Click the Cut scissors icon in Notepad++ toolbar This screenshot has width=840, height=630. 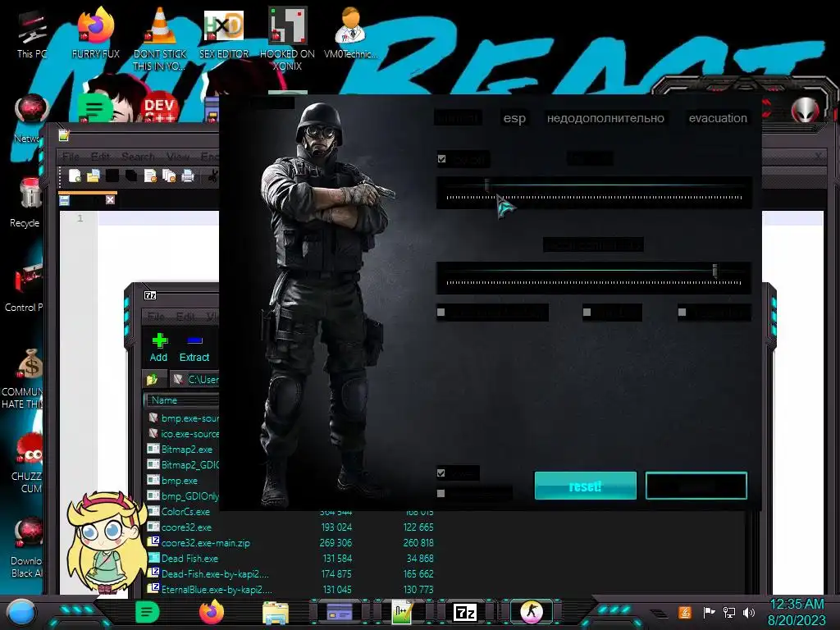pyautogui.click(x=212, y=176)
